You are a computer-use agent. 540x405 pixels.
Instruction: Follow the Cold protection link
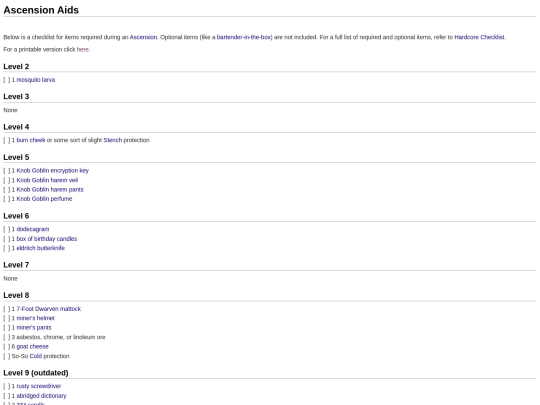[x=35, y=356]
